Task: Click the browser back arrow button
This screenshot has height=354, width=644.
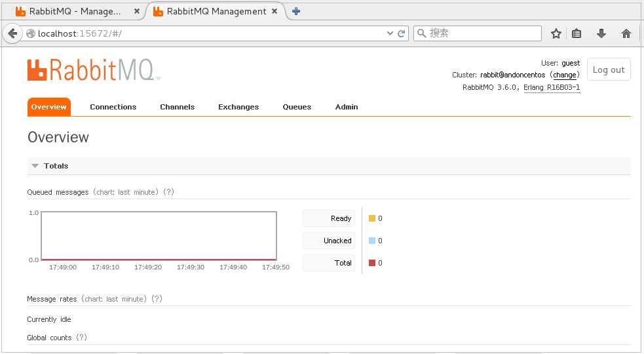Action: tap(12, 33)
